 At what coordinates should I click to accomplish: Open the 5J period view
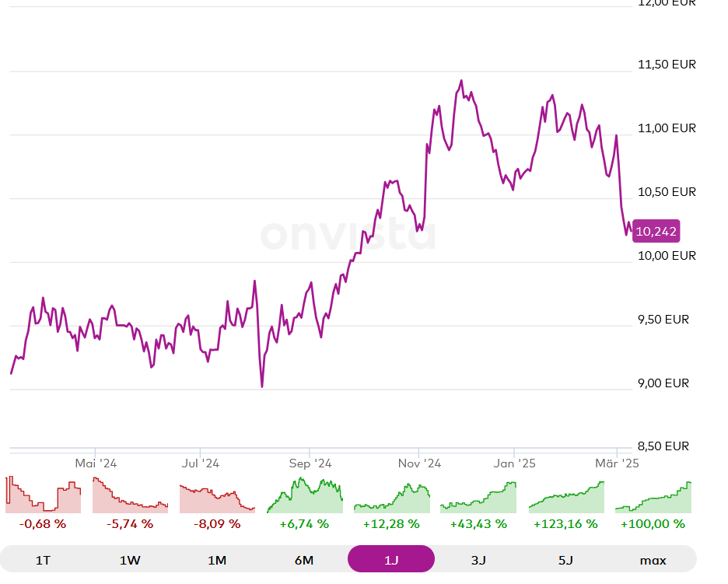[565, 560]
